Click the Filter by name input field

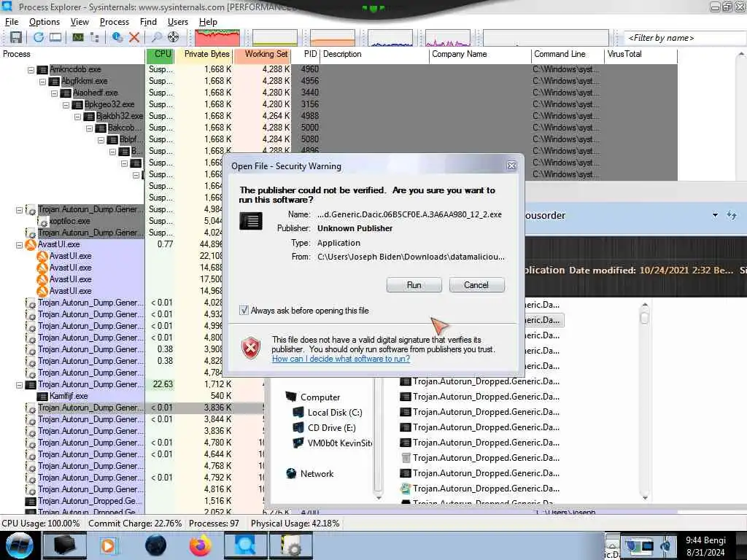684,38
